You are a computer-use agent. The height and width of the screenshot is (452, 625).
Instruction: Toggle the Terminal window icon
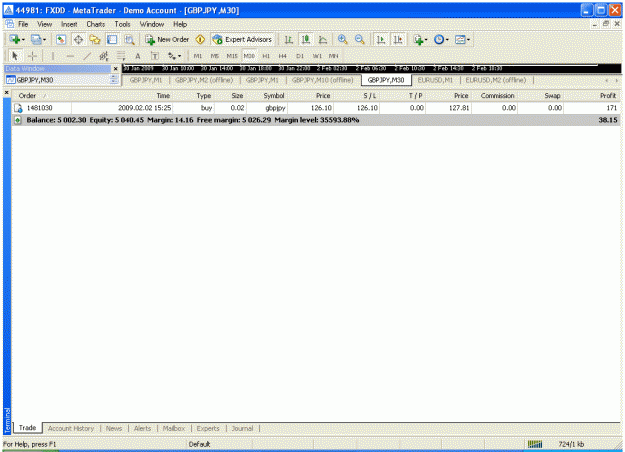112,39
